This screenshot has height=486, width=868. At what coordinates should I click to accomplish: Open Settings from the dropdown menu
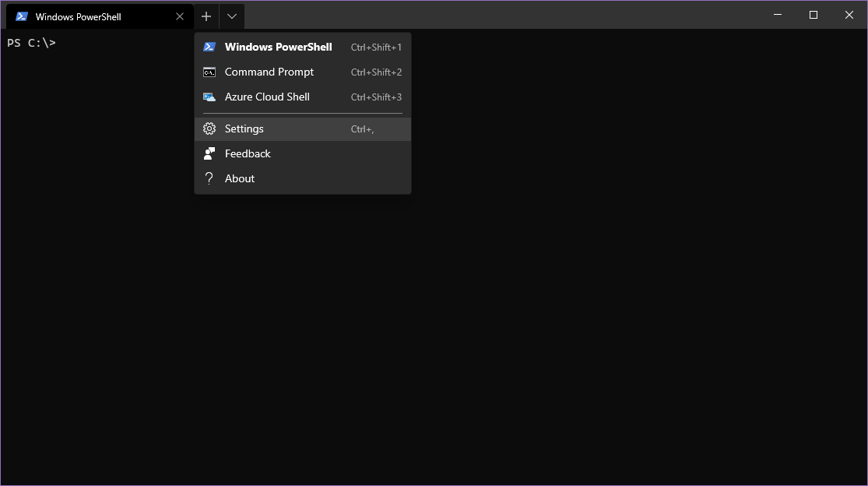click(303, 129)
